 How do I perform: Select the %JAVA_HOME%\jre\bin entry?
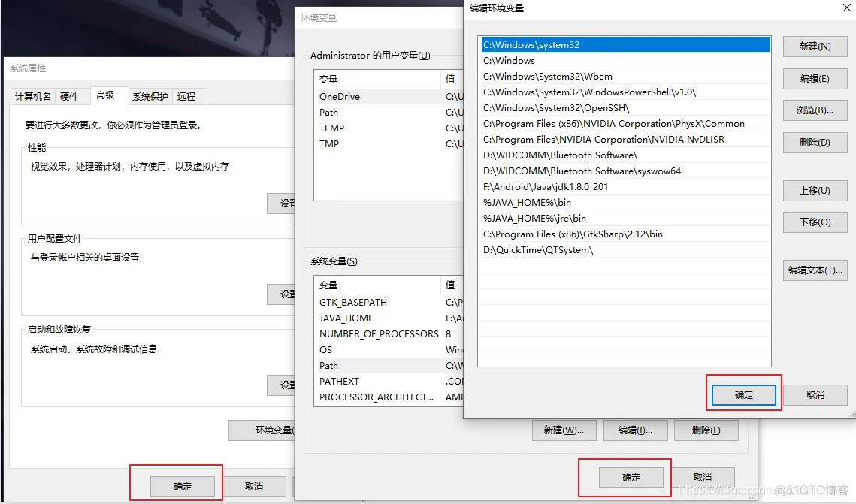pyautogui.click(x=625, y=218)
